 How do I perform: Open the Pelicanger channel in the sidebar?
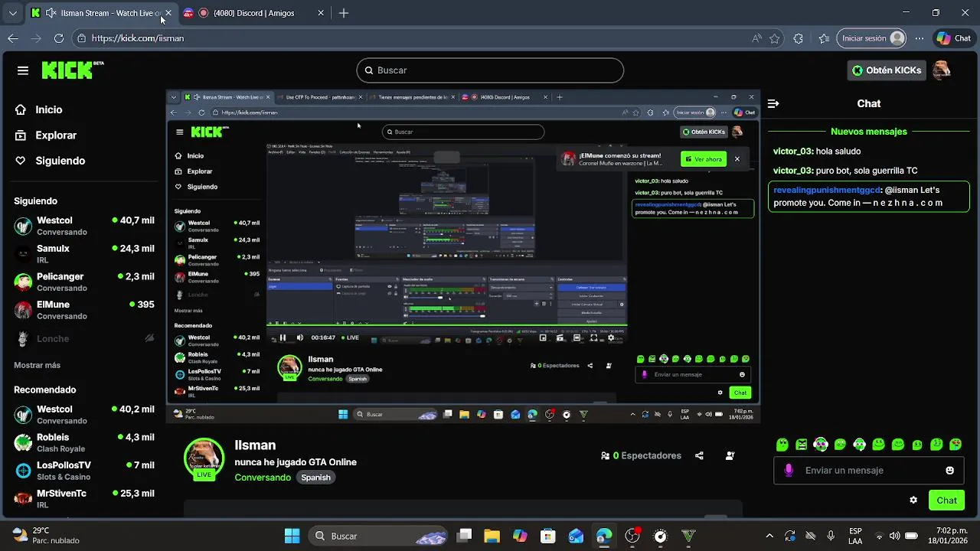pyautogui.click(x=84, y=282)
